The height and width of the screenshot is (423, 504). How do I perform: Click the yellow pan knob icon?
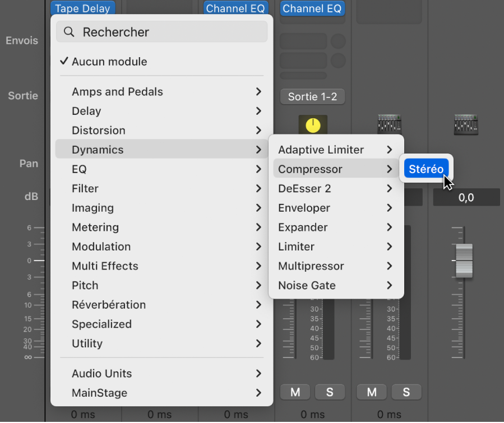312,124
